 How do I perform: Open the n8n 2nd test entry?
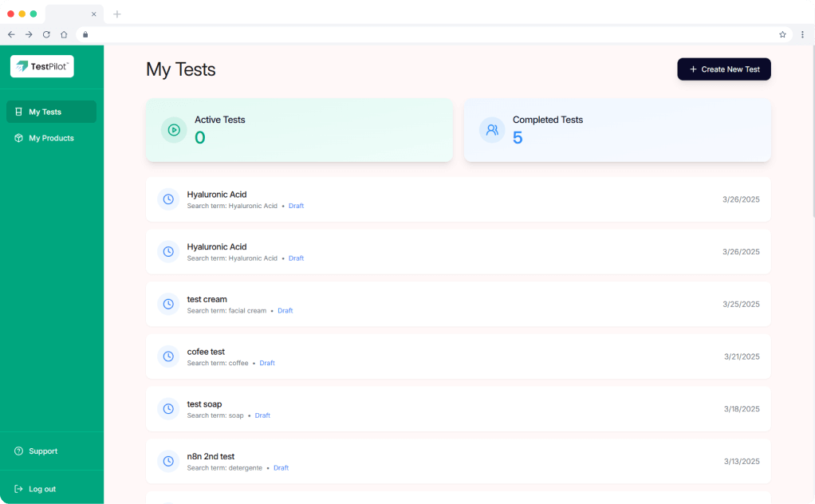(459, 462)
